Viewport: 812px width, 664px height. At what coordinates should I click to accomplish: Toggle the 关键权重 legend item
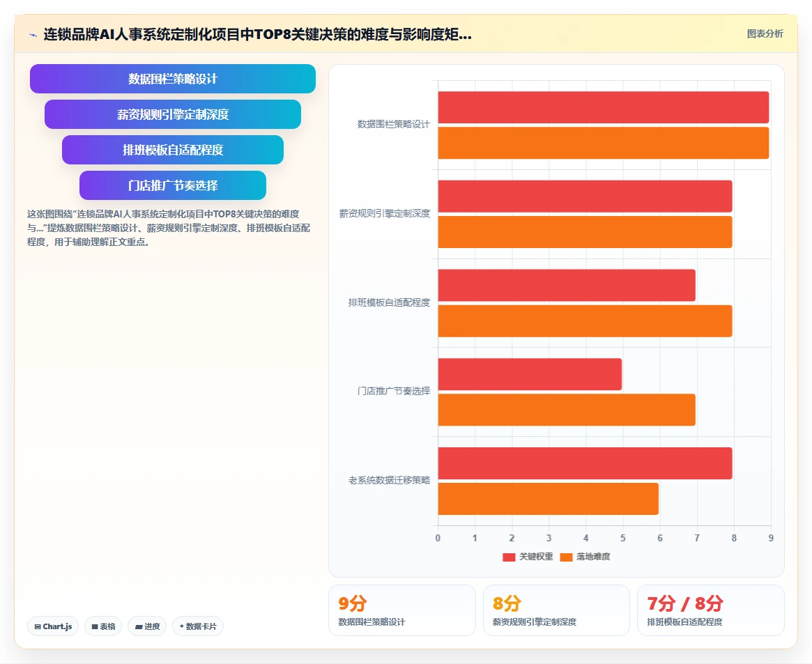point(528,557)
